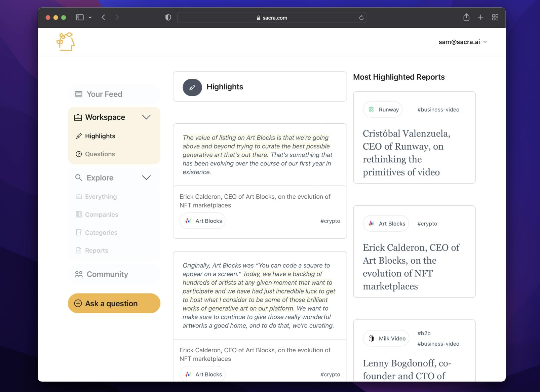This screenshot has width=540, height=392.
Task: Click the Companies building icon
Action: 79,214
